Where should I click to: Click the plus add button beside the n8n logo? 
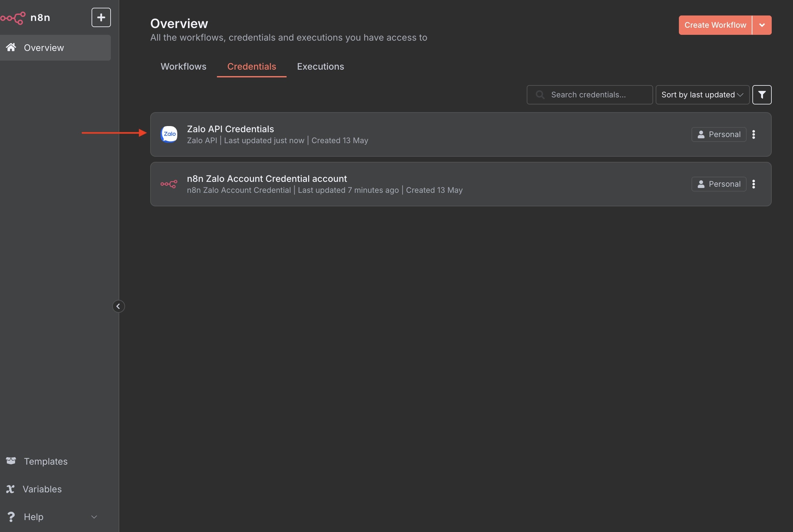(x=101, y=17)
